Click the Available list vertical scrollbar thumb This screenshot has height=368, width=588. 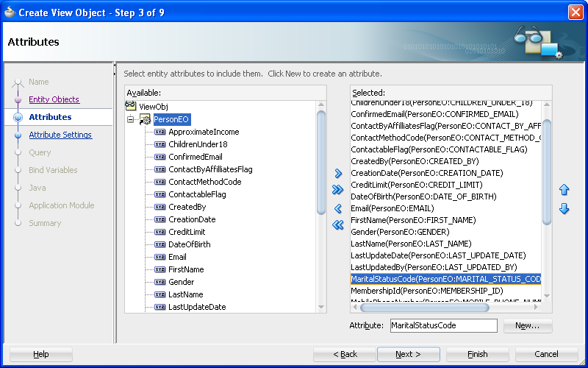pyautogui.click(x=321, y=163)
